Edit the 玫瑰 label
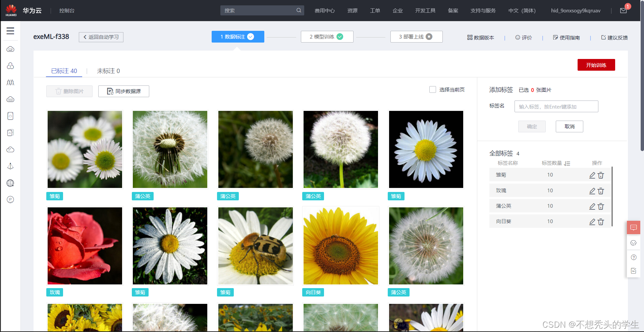644x332 pixels. [x=592, y=191]
